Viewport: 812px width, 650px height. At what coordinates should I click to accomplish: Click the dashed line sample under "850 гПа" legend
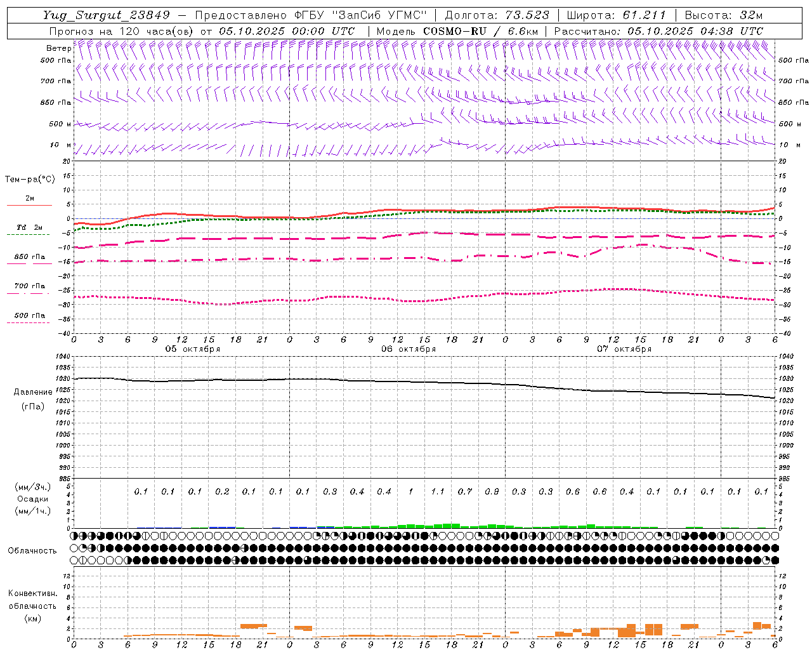(29, 263)
